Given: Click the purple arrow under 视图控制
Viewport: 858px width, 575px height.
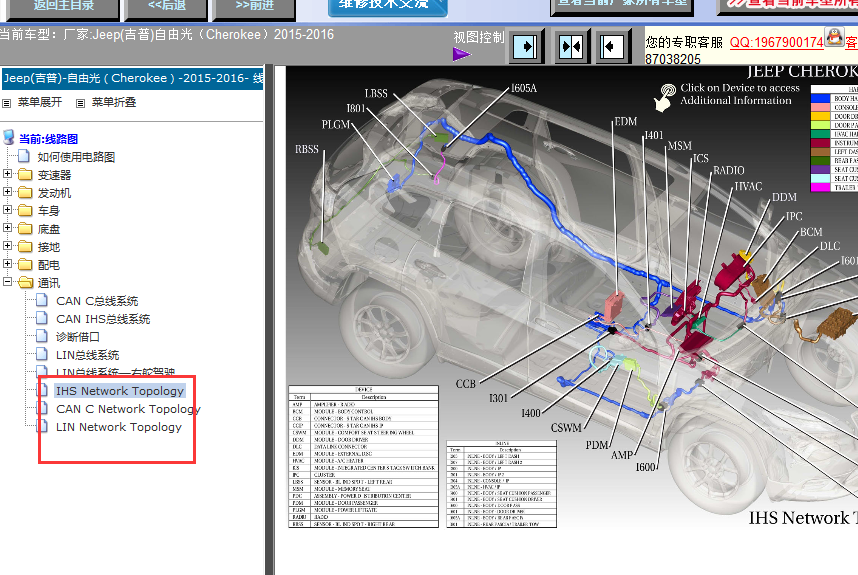Looking at the screenshot, I should pos(461,54).
